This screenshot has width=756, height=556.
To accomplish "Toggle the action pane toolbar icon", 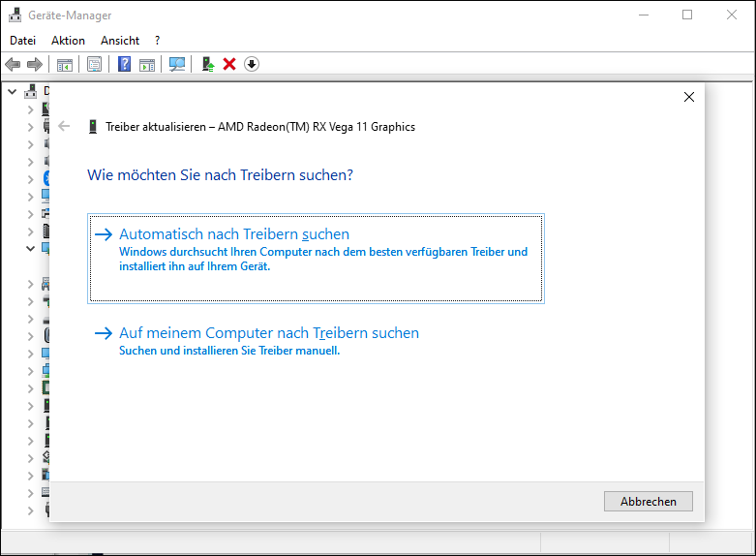I will pos(147,64).
